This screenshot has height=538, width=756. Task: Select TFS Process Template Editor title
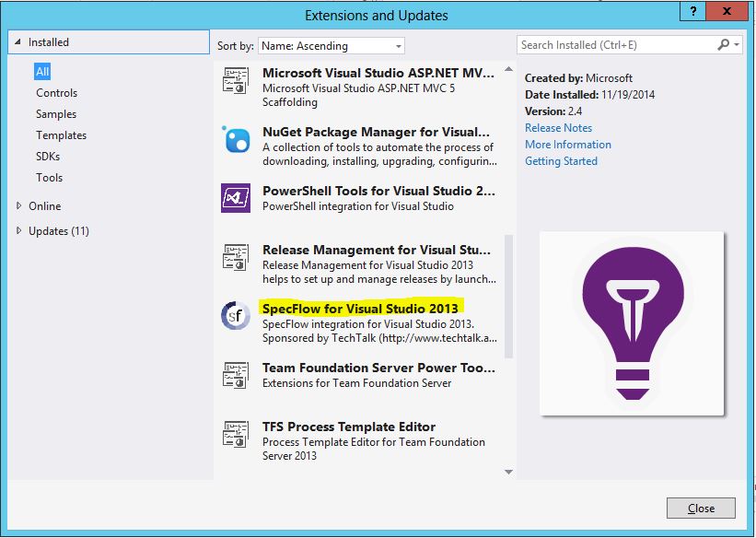point(349,427)
